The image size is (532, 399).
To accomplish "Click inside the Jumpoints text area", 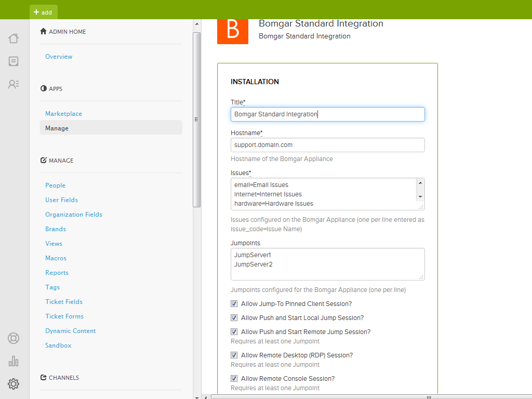I will [x=328, y=264].
